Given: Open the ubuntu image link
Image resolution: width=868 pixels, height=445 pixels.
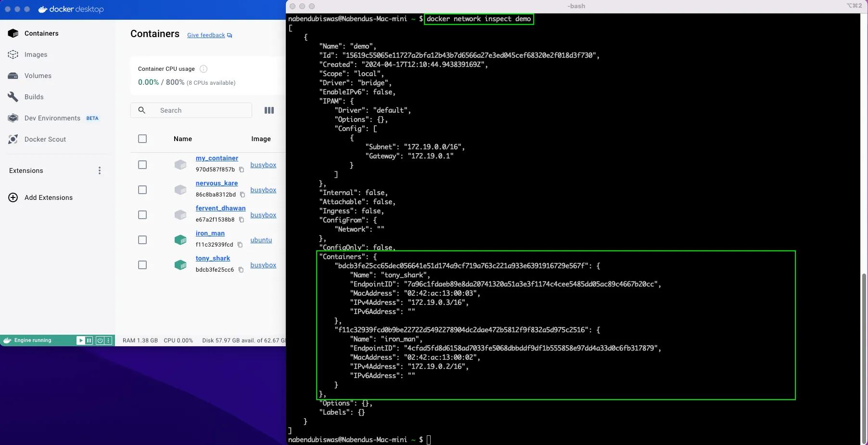Looking at the screenshot, I should click(261, 240).
